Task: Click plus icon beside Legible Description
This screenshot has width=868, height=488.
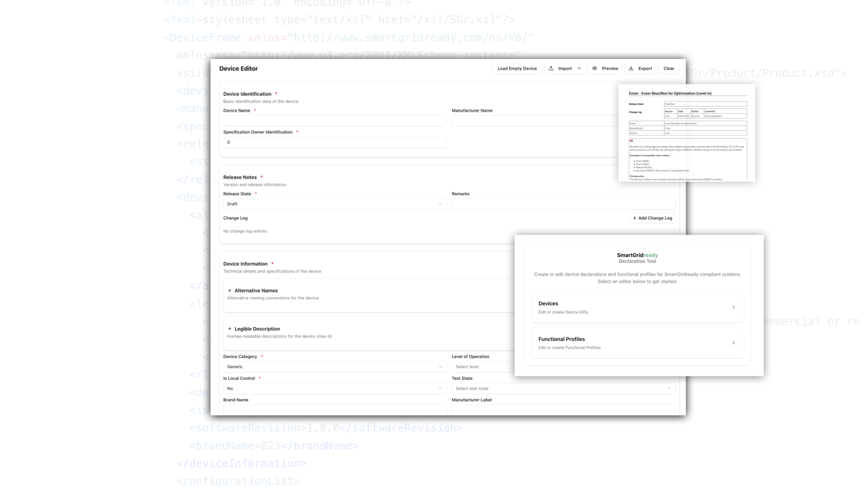Action: (x=230, y=329)
